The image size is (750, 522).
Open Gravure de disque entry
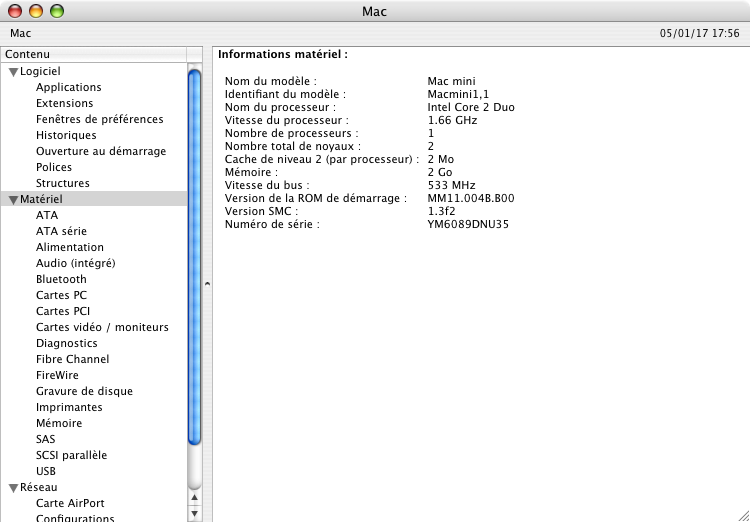tap(84, 391)
